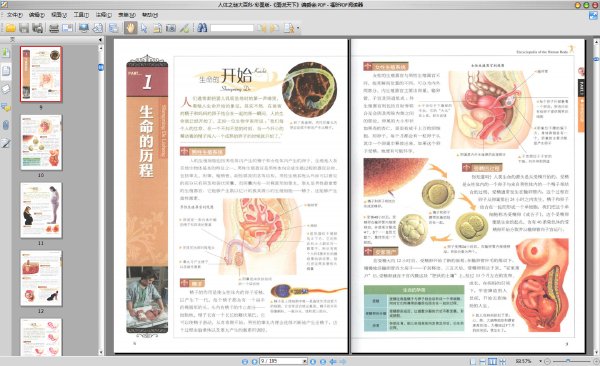Click into the toolbar search text field
The height and width of the screenshot is (366, 600).
pyautogui.click(x=232, y=28)
